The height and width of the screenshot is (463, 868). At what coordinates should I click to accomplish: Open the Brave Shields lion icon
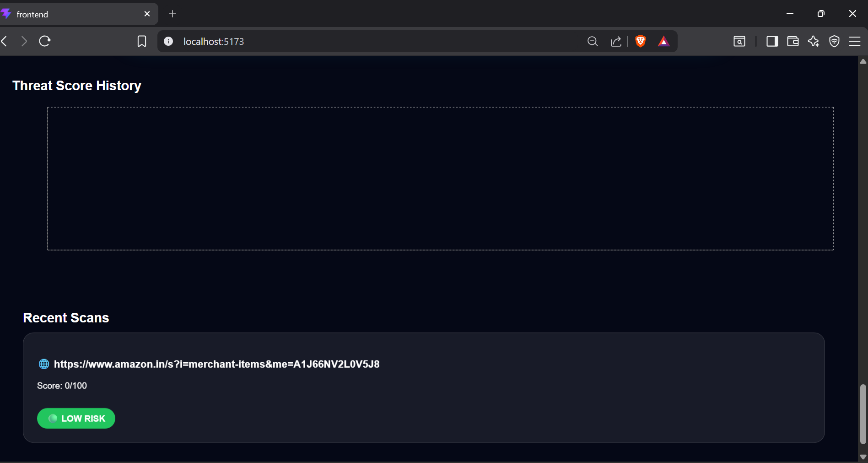point(641,41)
